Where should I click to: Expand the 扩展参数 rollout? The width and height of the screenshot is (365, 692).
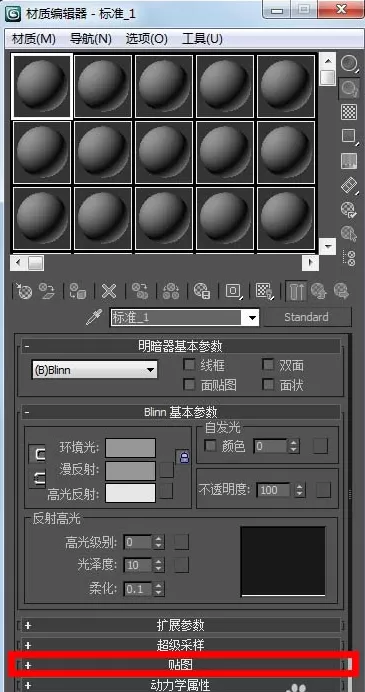click(181, 625)
